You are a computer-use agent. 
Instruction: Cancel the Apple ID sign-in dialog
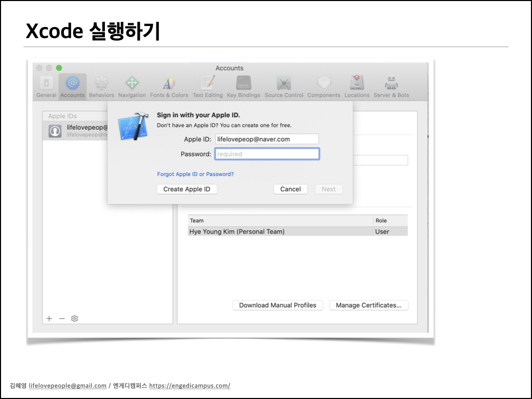290,189
